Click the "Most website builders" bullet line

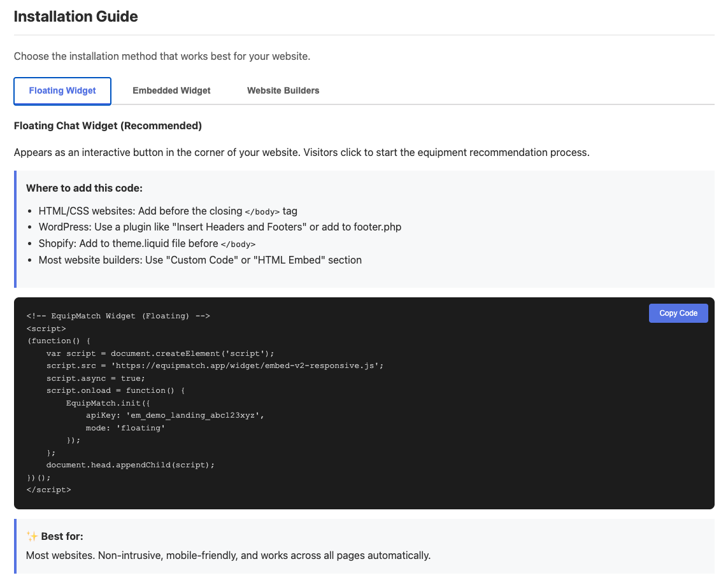point(200,260)
